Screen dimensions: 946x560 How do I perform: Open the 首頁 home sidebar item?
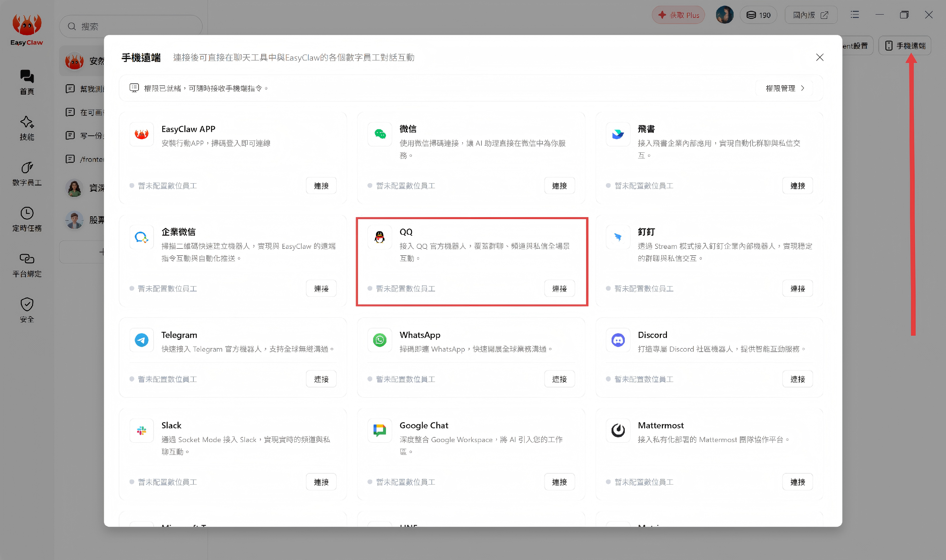tap(27, 82)
